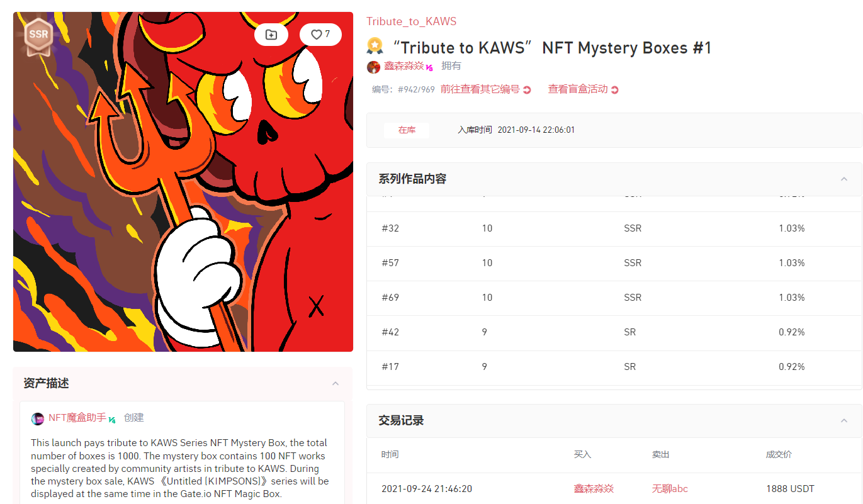
Task: Open seller 无聊abc profile
Action: pos(670,488)
